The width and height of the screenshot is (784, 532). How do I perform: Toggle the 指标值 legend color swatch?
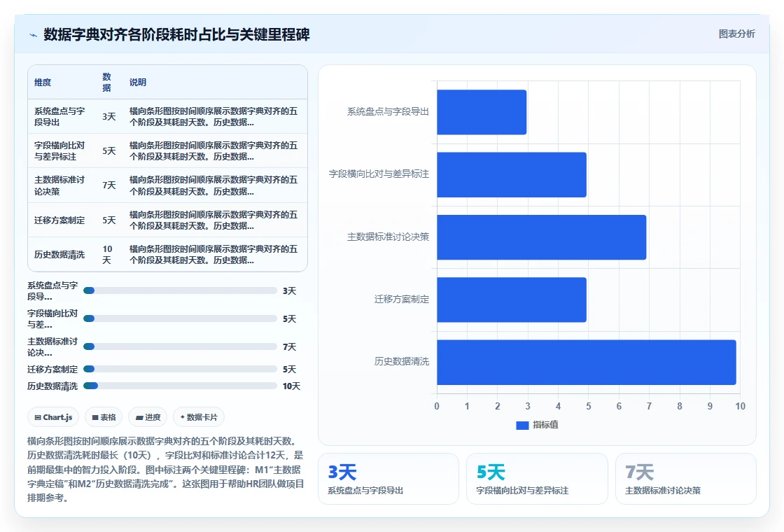[522, 425]
